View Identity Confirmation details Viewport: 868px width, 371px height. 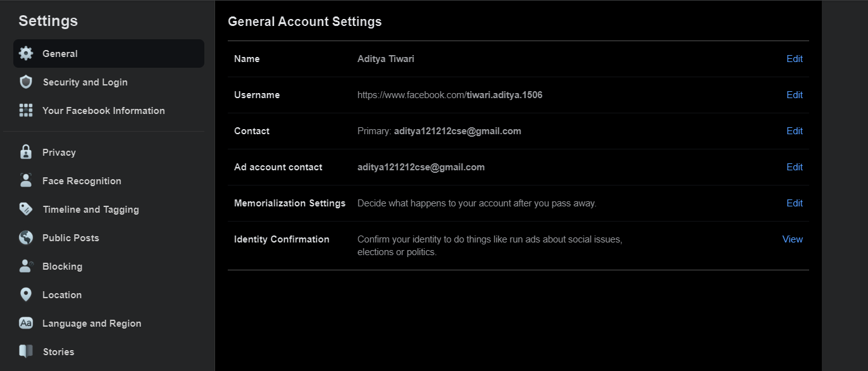pos(792,239)
